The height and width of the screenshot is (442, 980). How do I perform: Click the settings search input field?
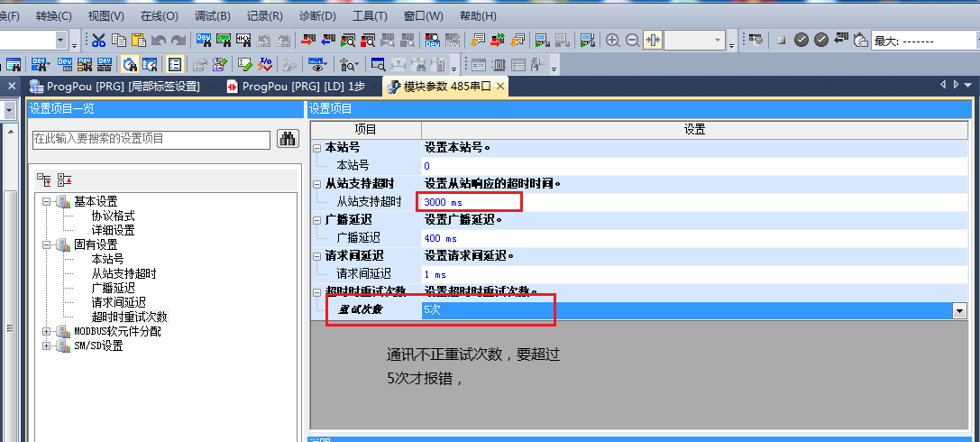coord(151,139)
